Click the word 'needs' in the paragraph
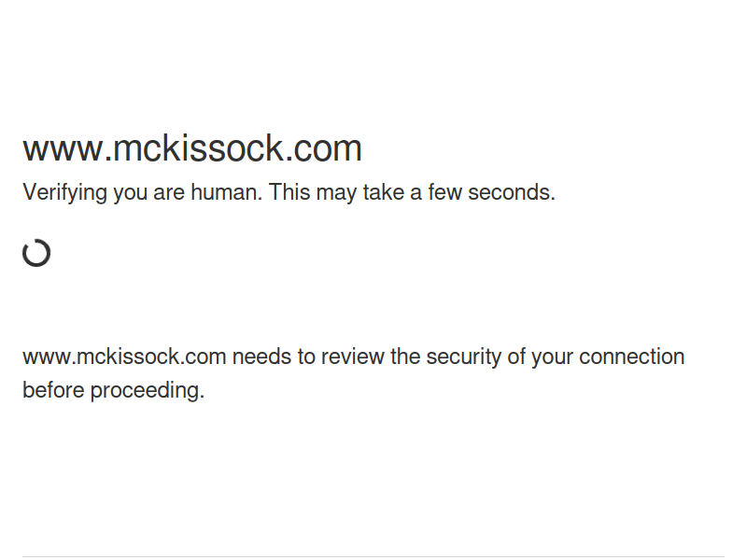747x560 pixels. [x=261, y=357]
